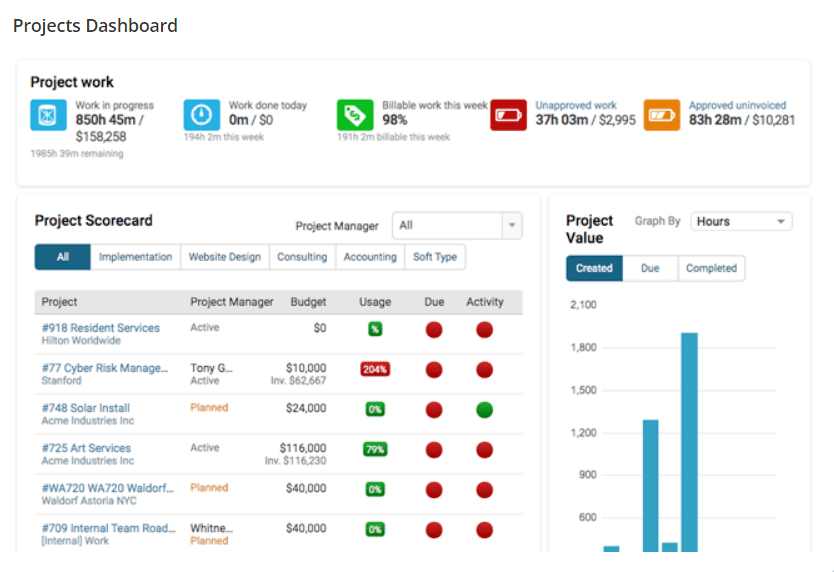Sort table by Budget column header
The image size is (834, 572).
coord(308,302)
